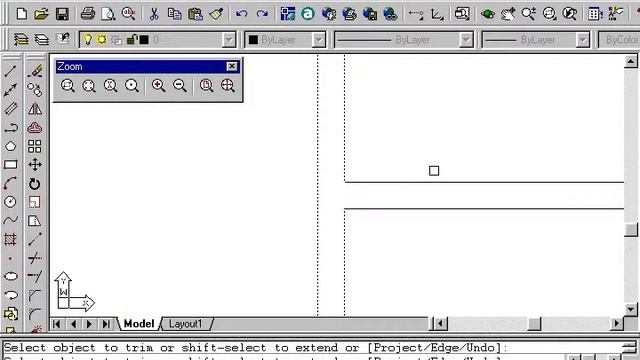The height and width of the screenshot is (360, 640).
Task: Click the horizontal scrollbar right arrow
Action: [x=616, y=324]
